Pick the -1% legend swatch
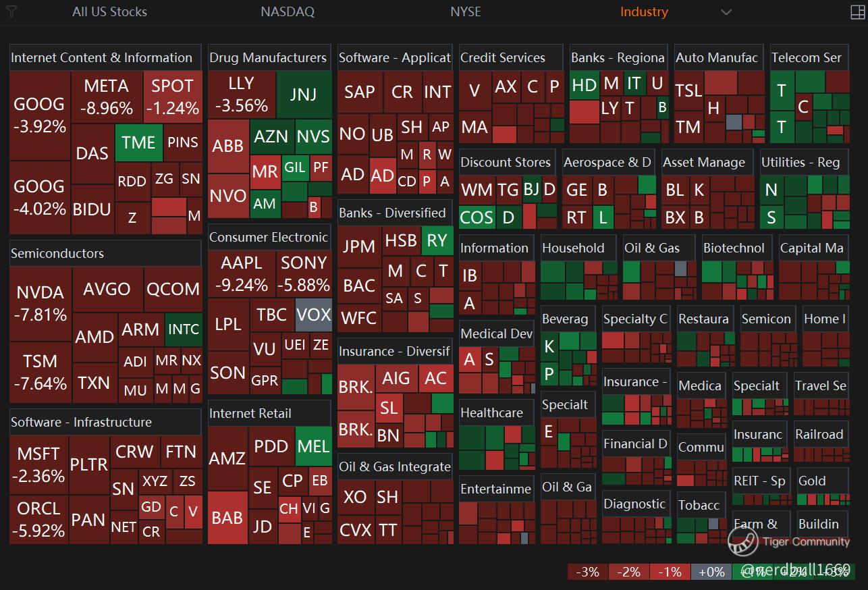The height and width of the screenshot is (590, 868). pyautogui.click(x=670, y=572)
